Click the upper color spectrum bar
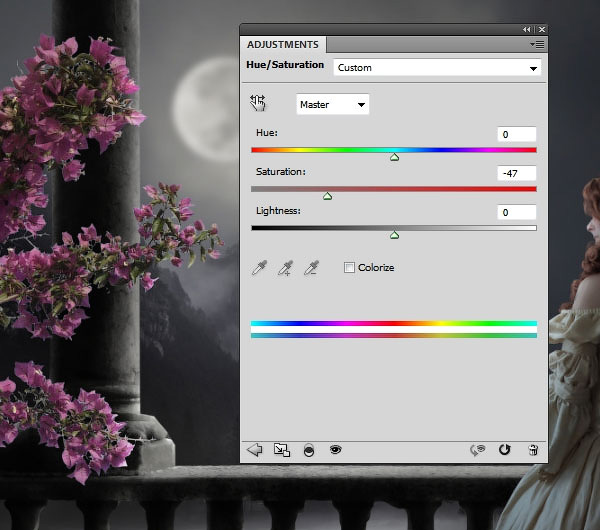Image resolution: width=600 pixels, height=530 pixels. click(394, 323)
